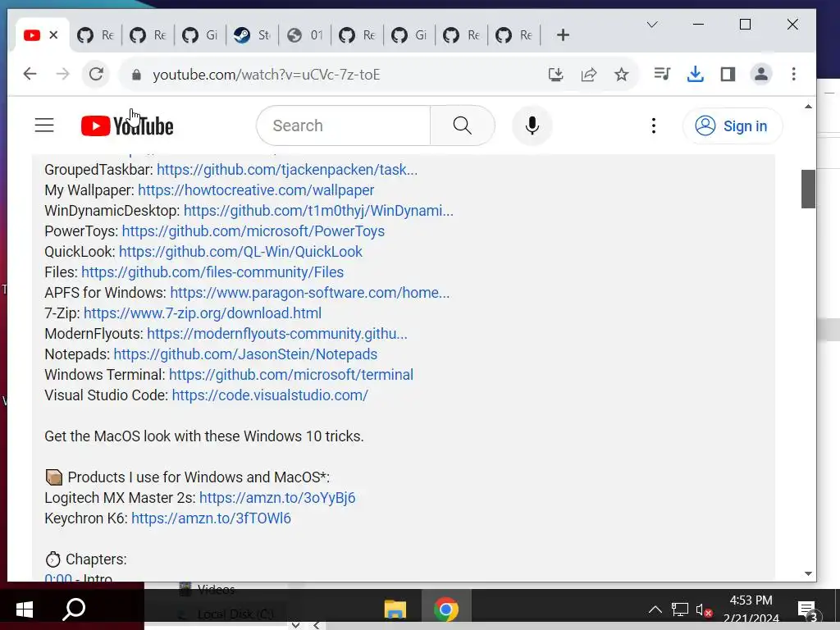Screen dimensions: 840x630
Task: Open the My Wallpaper howtocreative link
Action: (256, 190)
